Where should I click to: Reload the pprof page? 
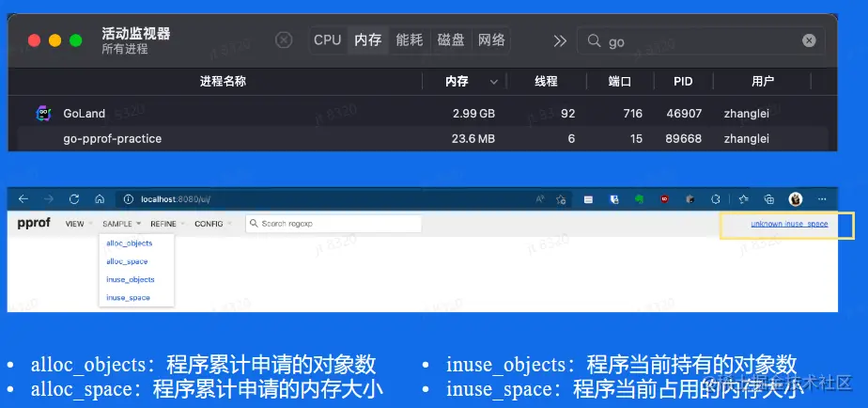click(x=74, y=199)
